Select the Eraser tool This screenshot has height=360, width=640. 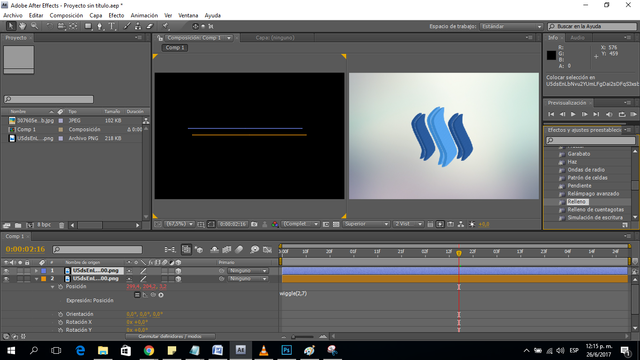[150, 26]
